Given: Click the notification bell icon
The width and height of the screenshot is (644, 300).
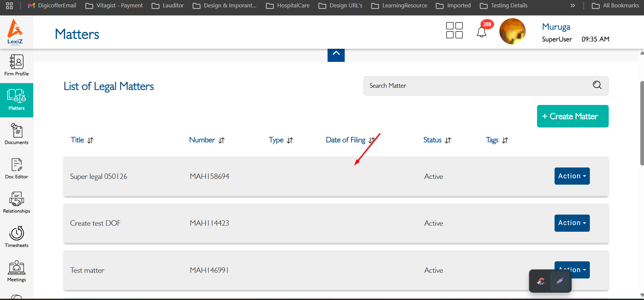Looking at the screenshot, I should pyautogui.click(x=481, y=32).
